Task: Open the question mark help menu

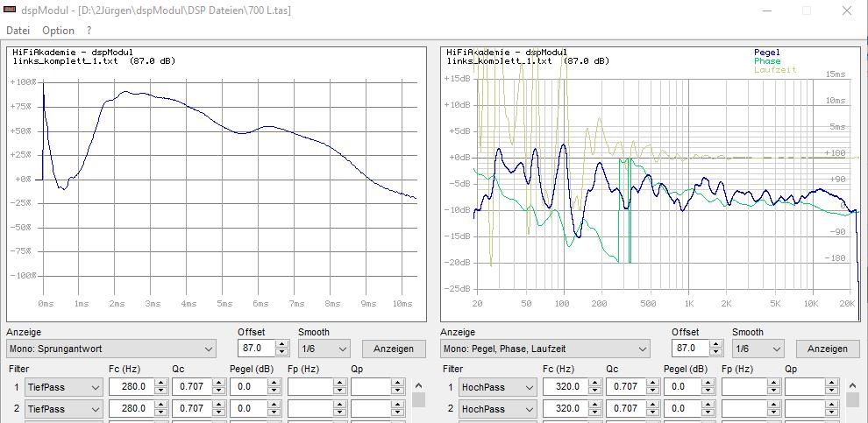Action: pyautogui.click(x=89, y=31)
